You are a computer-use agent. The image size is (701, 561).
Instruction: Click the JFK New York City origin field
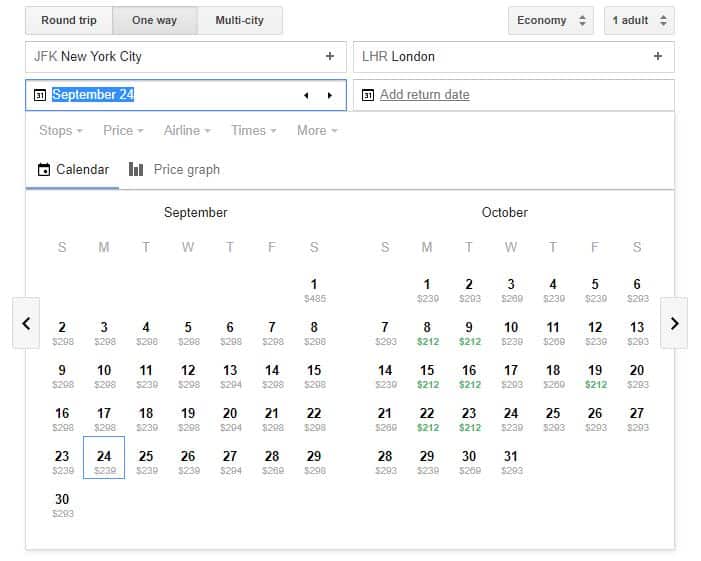[186, 57]
